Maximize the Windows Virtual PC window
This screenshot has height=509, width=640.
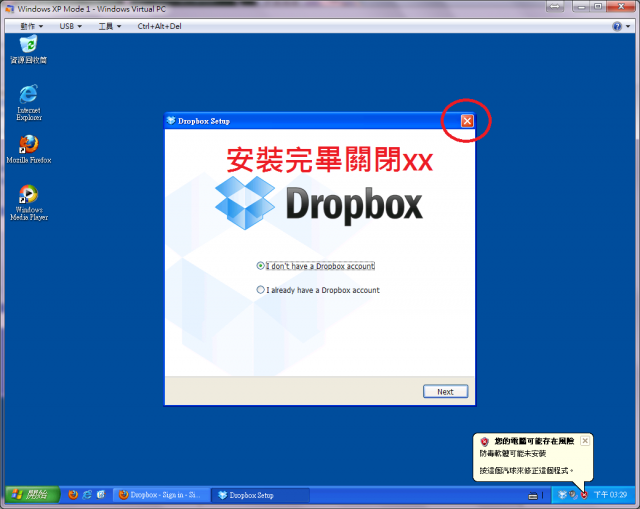[598, 7]
